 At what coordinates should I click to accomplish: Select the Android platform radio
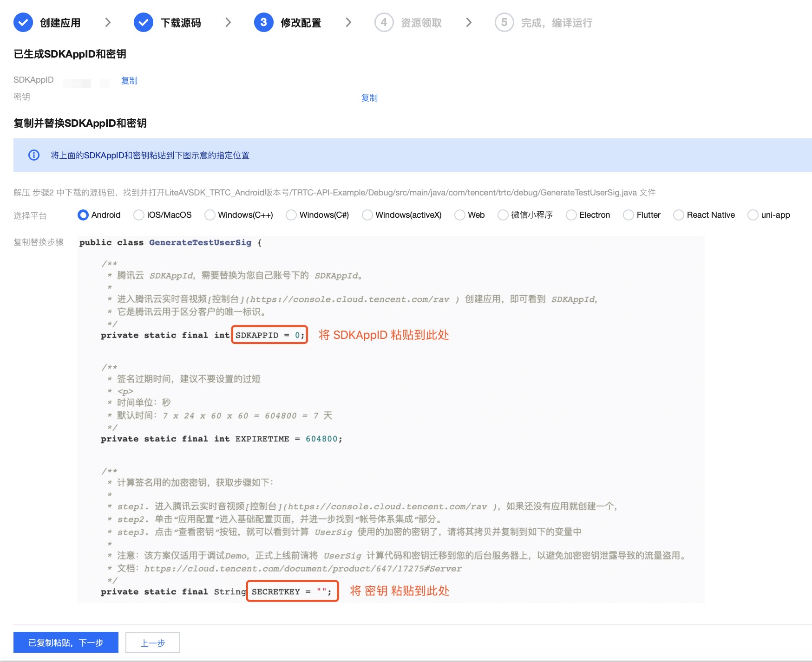pos(83,215)
